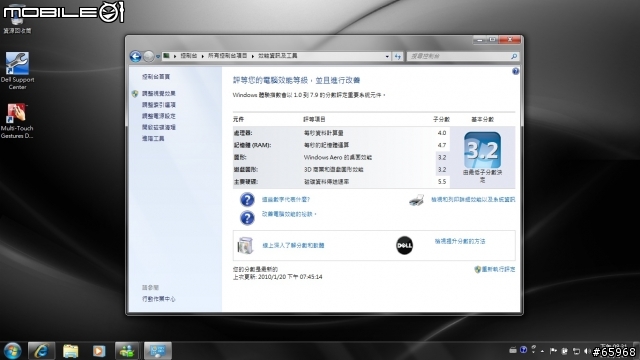Screen dimensions: 640x360
Task: Open recent pages dropdown beside navigation arrows
Action: tap(158, 57)
